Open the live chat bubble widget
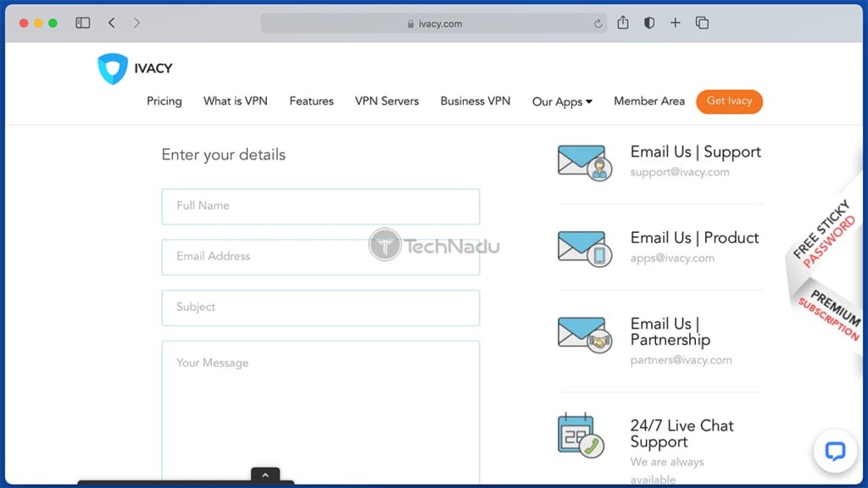The image size is (868, 488). coord(835,451)
